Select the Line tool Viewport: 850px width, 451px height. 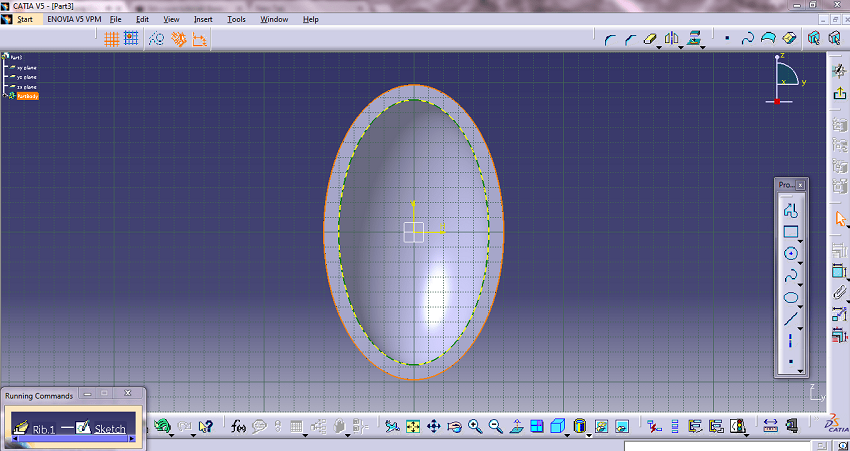pos(791,319)
